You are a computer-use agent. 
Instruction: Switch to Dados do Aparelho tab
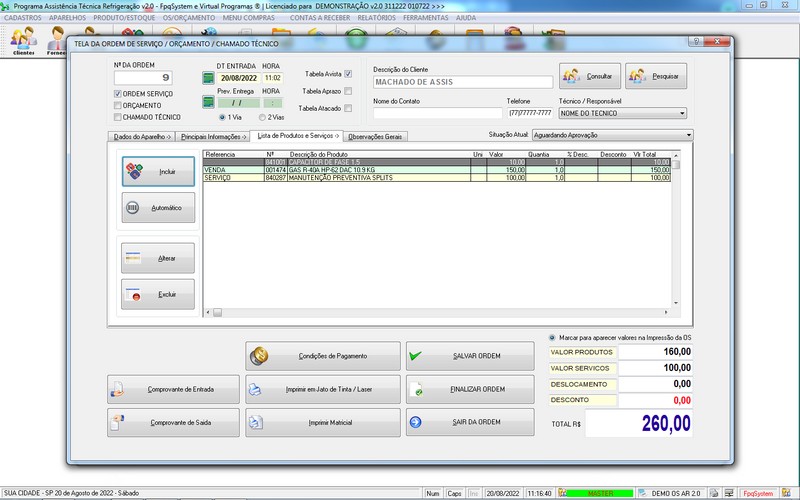tap(142, 137)
